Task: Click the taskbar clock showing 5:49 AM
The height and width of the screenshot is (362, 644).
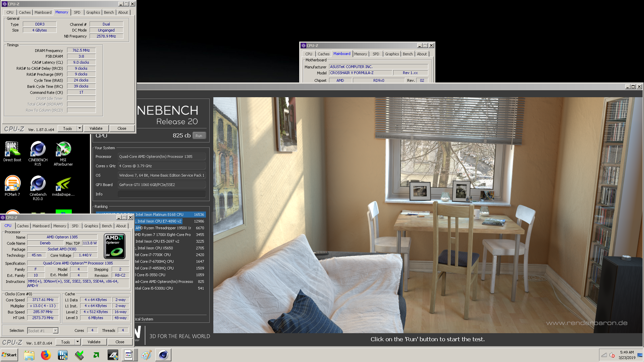Action: [x=627, y=355]
